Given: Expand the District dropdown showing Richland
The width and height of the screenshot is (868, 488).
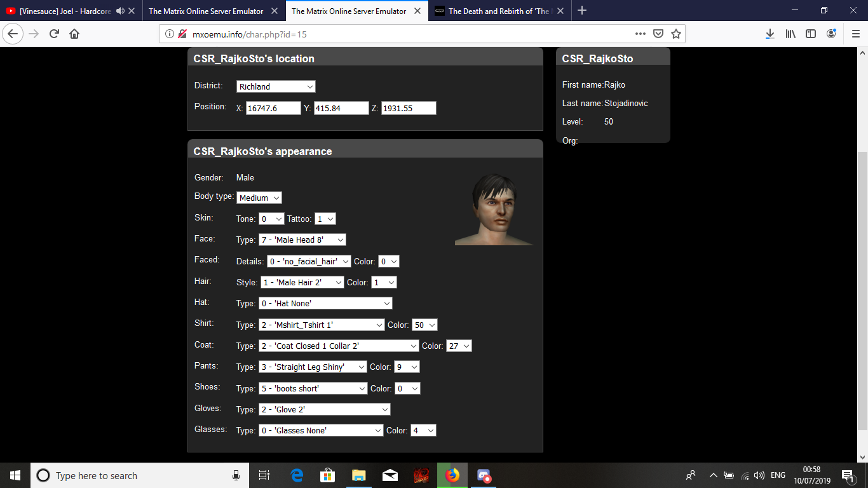Looking at the screenshot, I should coord(276,86).
